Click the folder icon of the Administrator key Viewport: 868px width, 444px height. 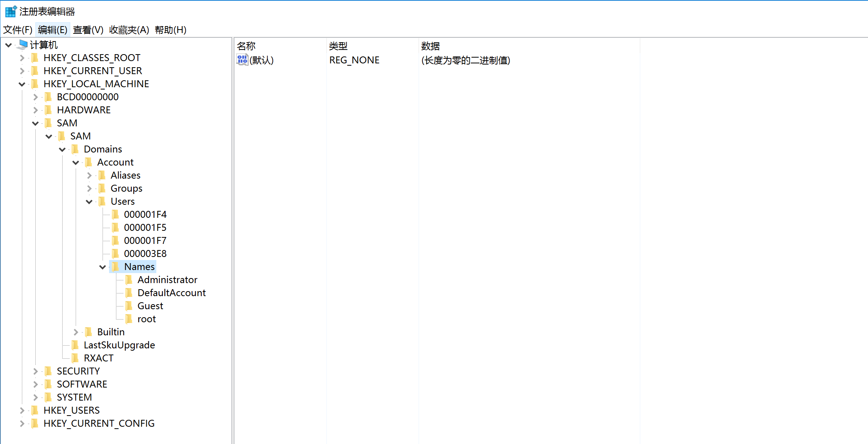(129, 280)
